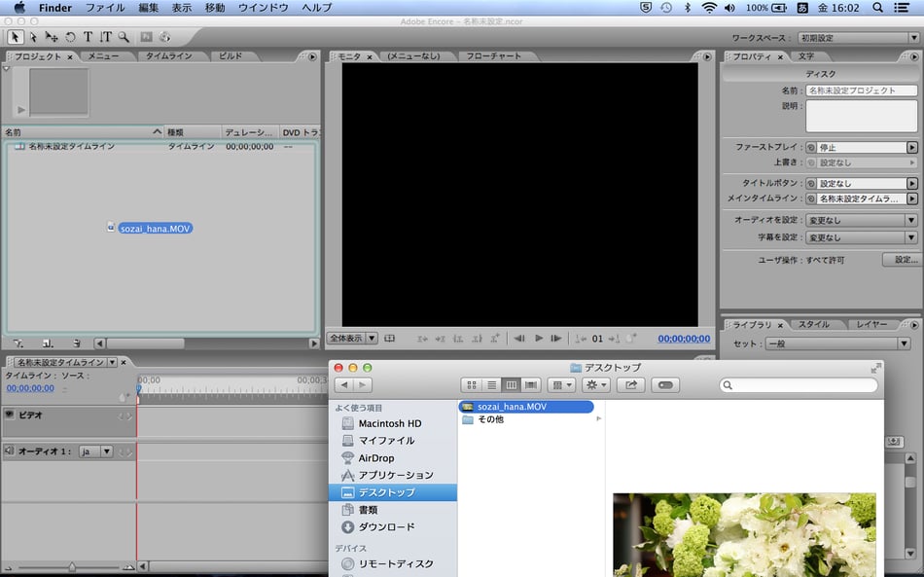Select the Vertical Text tool
Screen dimensions: 924x577
click(x=105, y=37)
